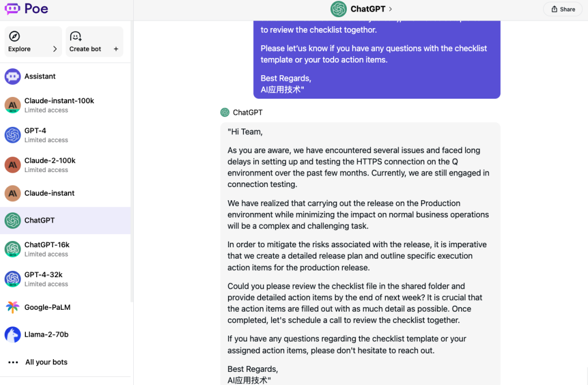Screen dimensions: 588x385
Task: Open ChatGPT header chevron for bot details
Action: [x=390, y=9]
